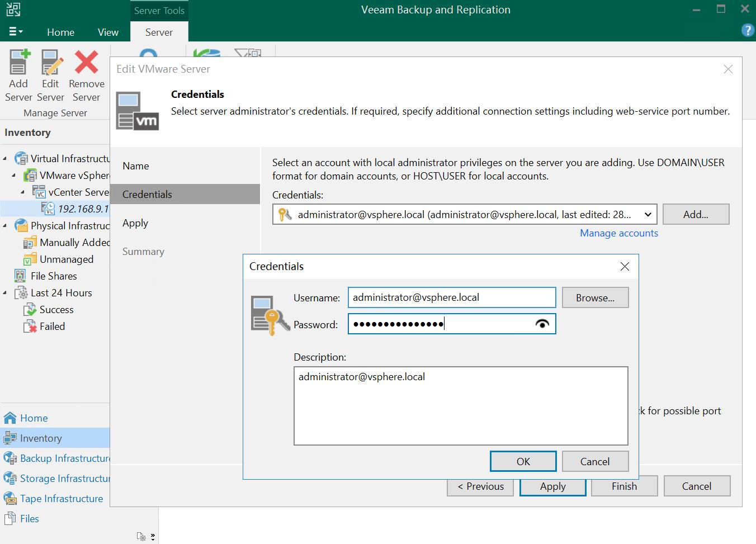
Task: Click into the Description text area
Action: tap(461, 405)
